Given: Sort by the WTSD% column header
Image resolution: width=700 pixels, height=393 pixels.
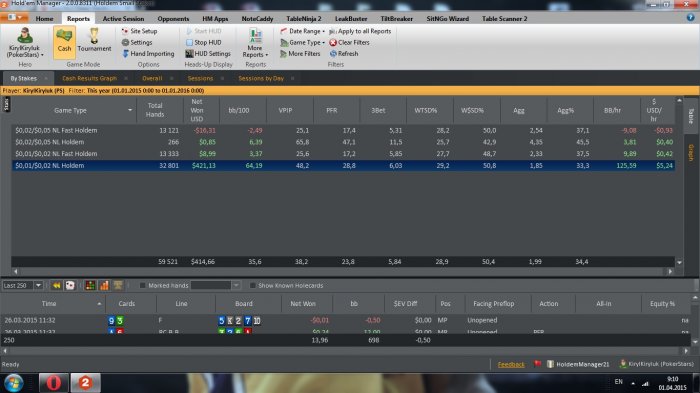Looking at the screenshot, I should [x=426, y=110].
